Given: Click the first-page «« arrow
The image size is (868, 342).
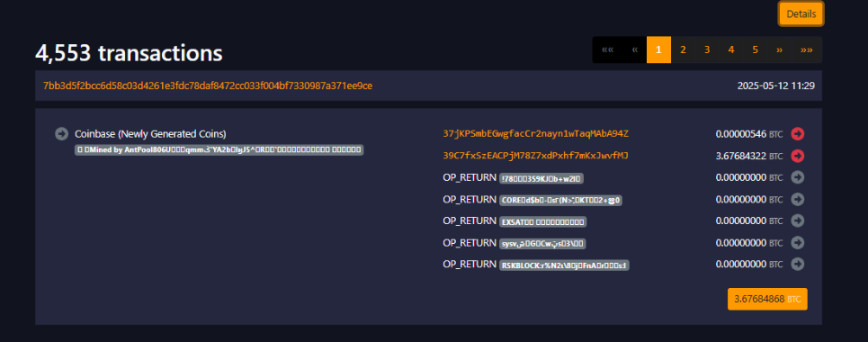Looking at the screenshot, I should coord(607,49).
